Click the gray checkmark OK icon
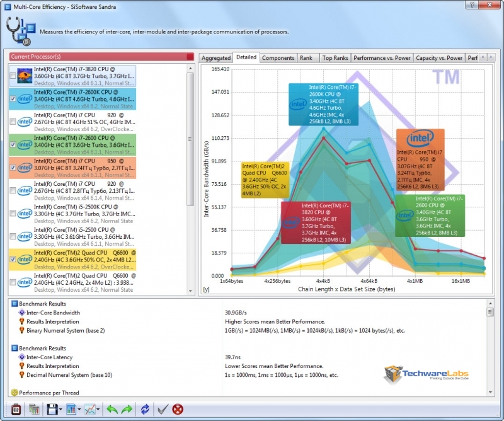The image size is (504, 421). coord(163,409)
